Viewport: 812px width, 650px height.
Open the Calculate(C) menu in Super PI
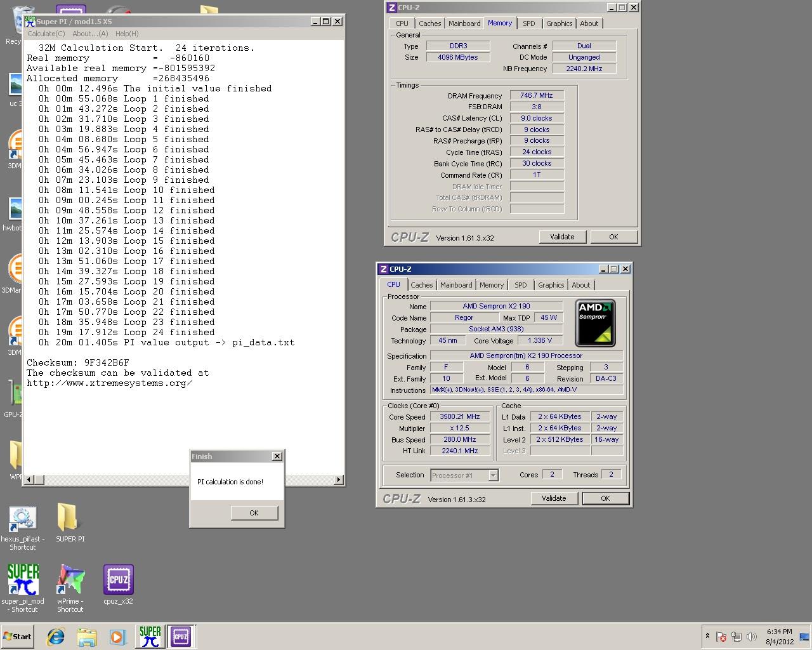[x=46, y=34]
